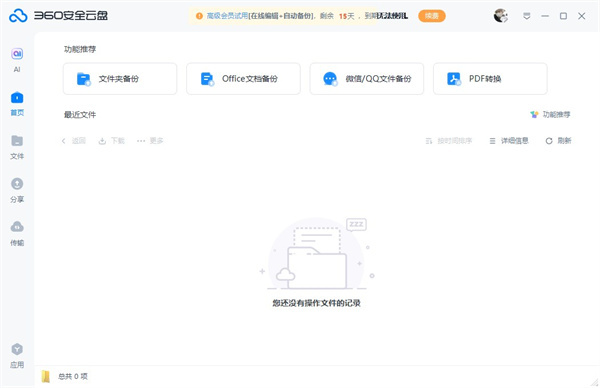The width and height of the screenshot is (600, 388).
Task: Click the 功能推荐 link on the right
Action: [x=550, y=114]
